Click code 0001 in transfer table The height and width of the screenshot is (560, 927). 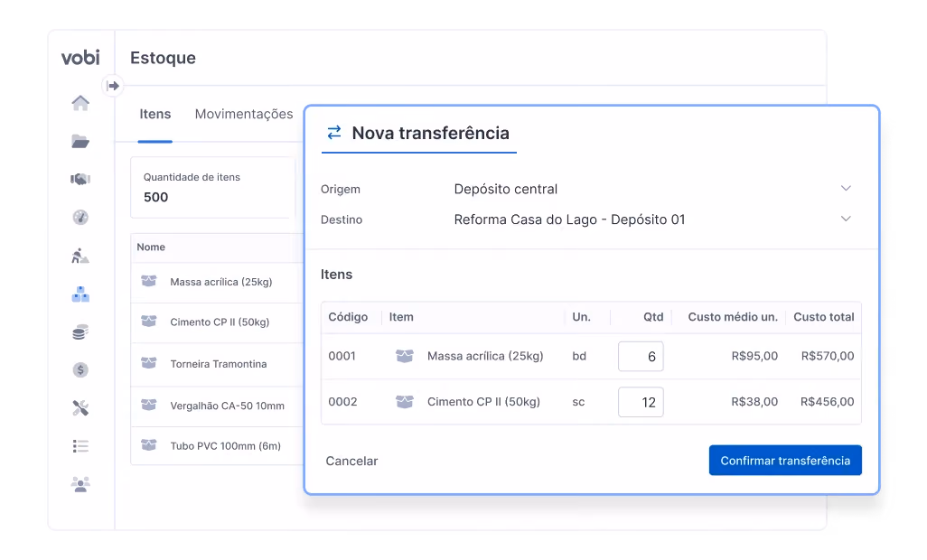pyautogui.click(x=342, y=356)
